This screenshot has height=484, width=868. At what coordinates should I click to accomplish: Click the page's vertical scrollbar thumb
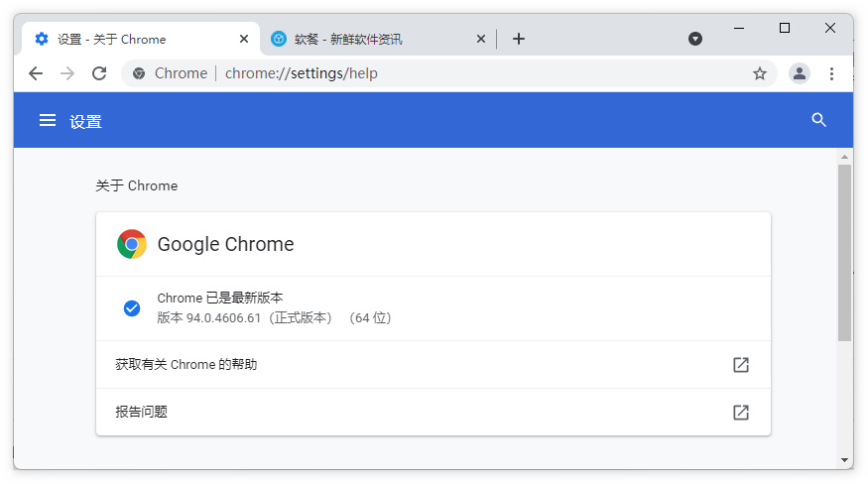(x=844, y=253)
